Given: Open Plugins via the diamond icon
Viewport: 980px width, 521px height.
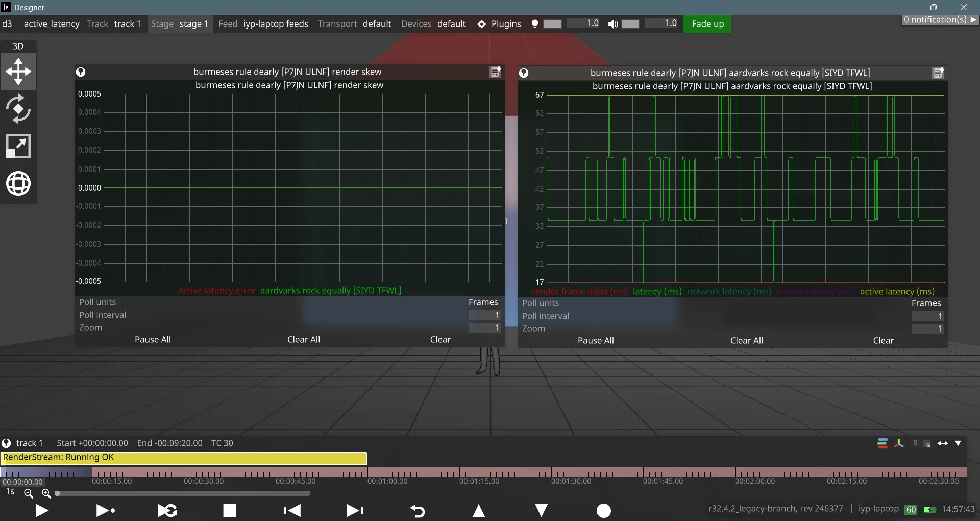Looking at the screenshot, I should (481, 23).
